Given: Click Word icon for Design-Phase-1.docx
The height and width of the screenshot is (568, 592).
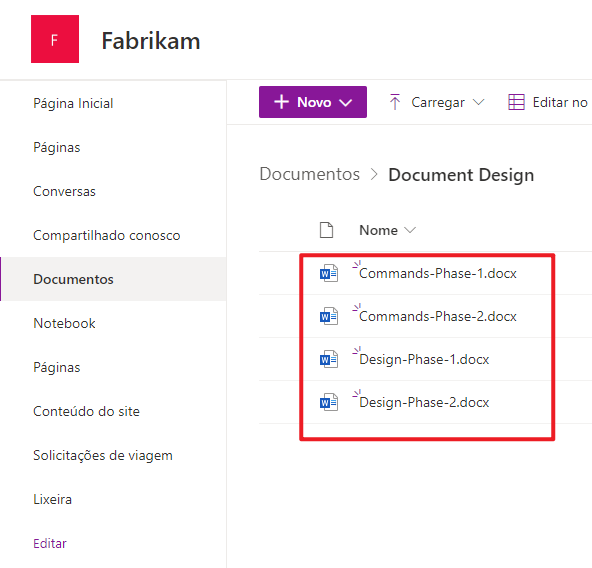Looking at the screenshot, I should 329,359.
